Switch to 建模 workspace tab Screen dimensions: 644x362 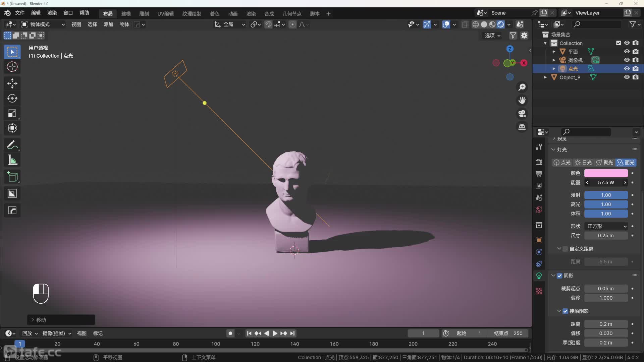tap(126, 14)
